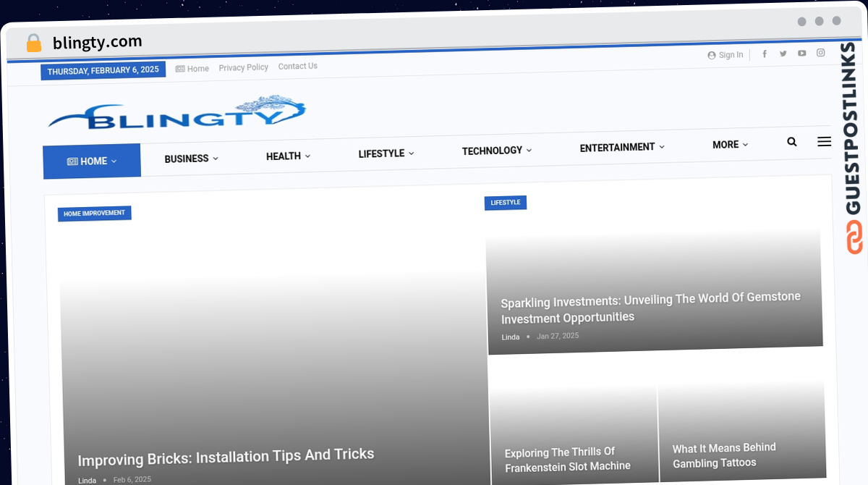Open the YouTube social icon
Image resolution: width=868 pixels, height=485 pixels.
click(x=801, y=53)
